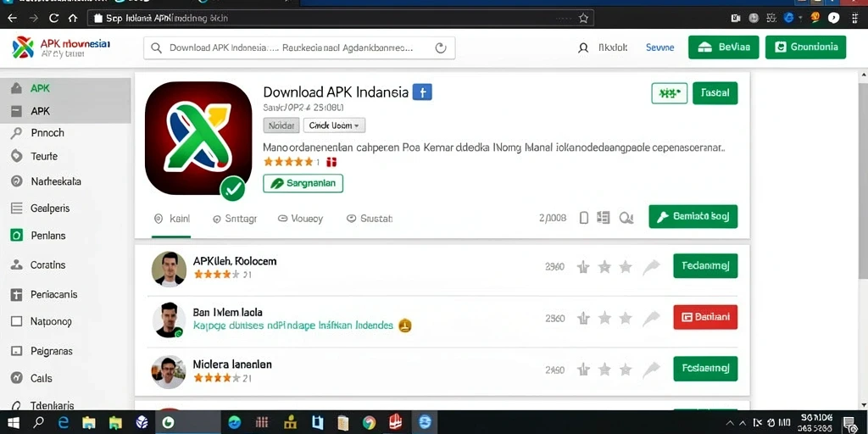Open the user account icon in header
The height and width of the screenshot is (434, 868).
[583, 48]
